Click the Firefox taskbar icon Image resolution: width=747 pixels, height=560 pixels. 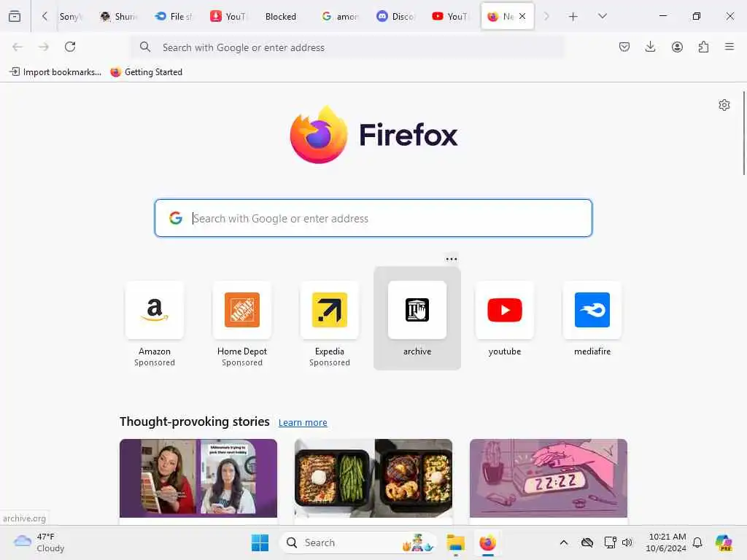click(x=488, y=542)
